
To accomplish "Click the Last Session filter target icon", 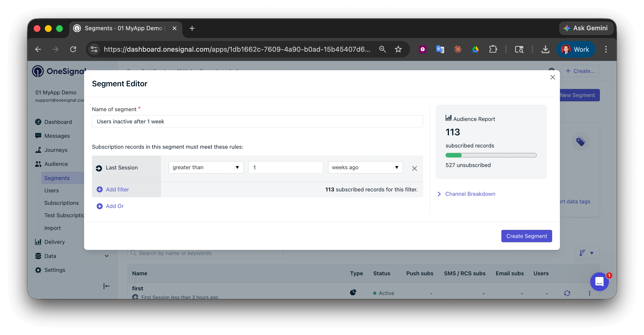I will pyautogui.click(x=99, y=168).
